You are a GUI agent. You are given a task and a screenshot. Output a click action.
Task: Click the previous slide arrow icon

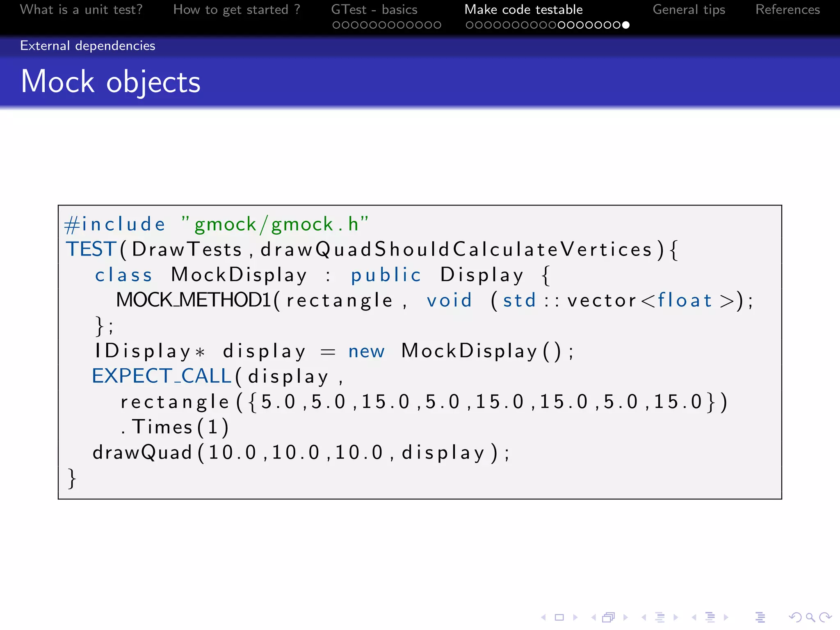543,617
